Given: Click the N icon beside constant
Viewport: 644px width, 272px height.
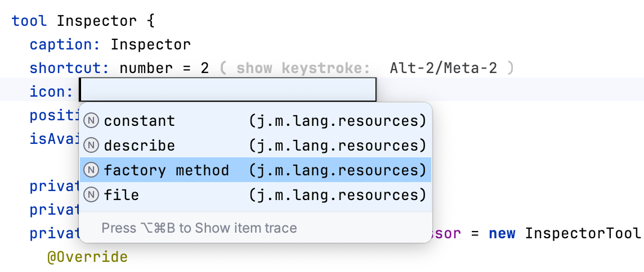Looking at the screenshot, I should [91, 121].
